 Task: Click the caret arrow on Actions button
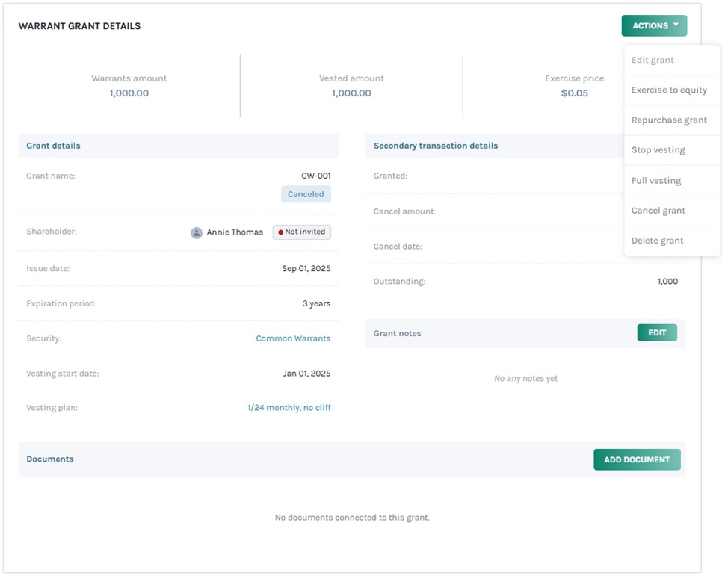pyautogui.click(x=676, y=25)
